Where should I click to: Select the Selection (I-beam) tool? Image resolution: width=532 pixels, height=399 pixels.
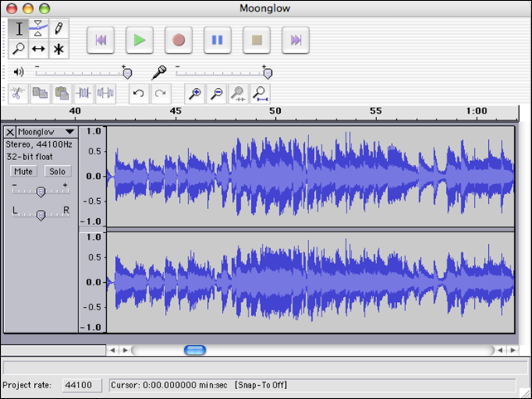click(x=19, y=29)
